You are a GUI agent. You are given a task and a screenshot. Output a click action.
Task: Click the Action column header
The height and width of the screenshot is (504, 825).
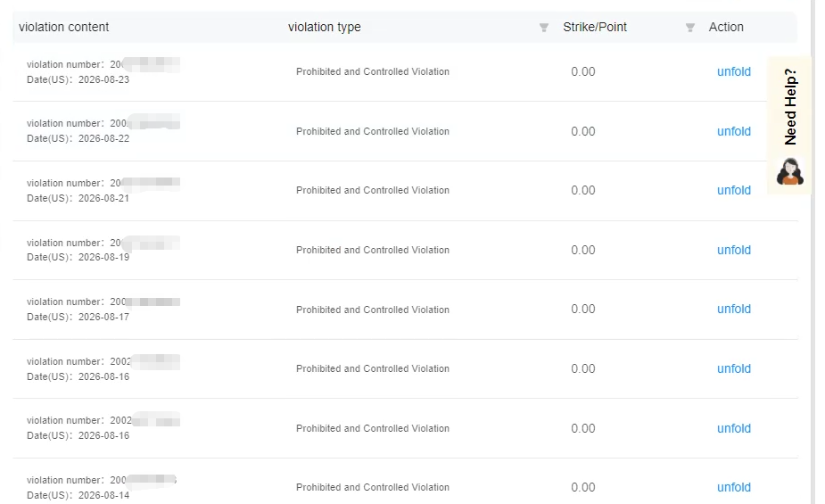726,27
